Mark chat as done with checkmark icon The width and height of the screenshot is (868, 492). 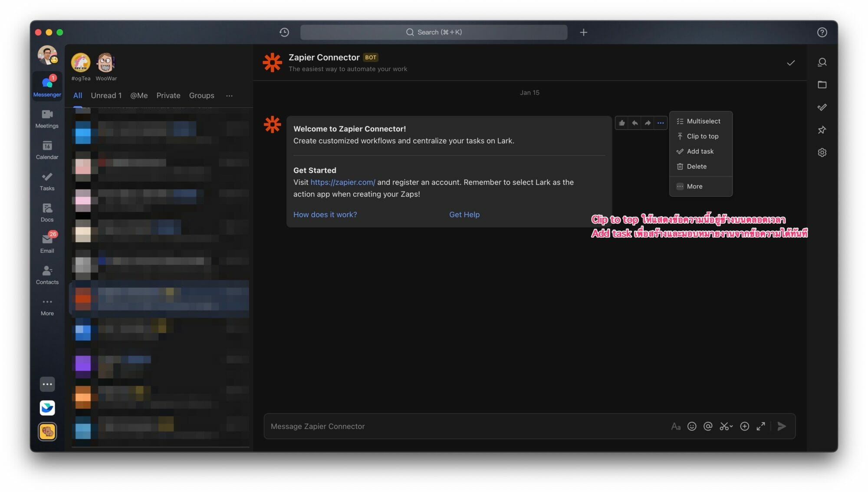click(x=791, y=63)
